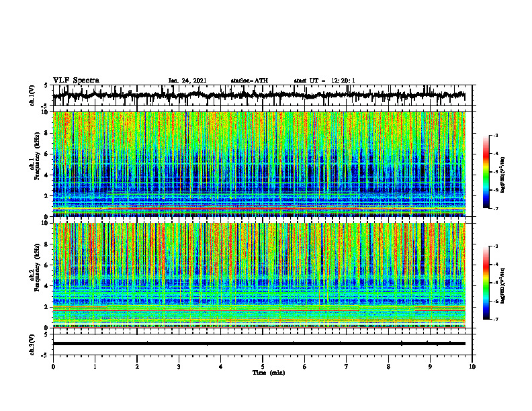This screenshot has width=532, height=411.
Task: Click the "ch.3(V)" waveform axis label
Action: coord(32,345)
